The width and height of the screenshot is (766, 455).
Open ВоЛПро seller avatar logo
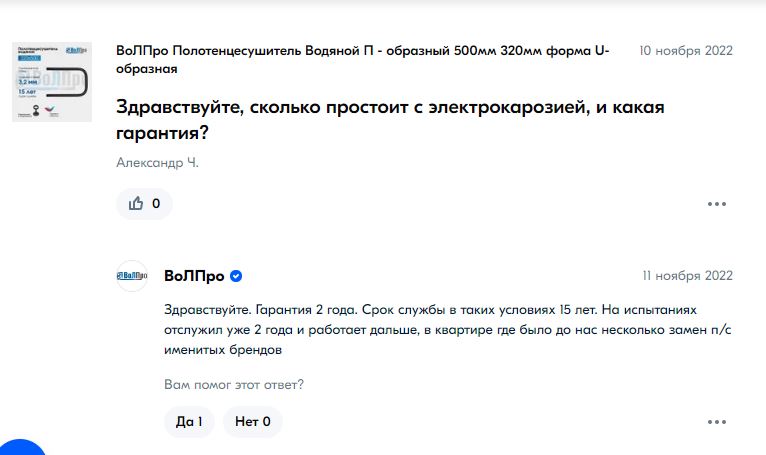(x=132, y=276)
